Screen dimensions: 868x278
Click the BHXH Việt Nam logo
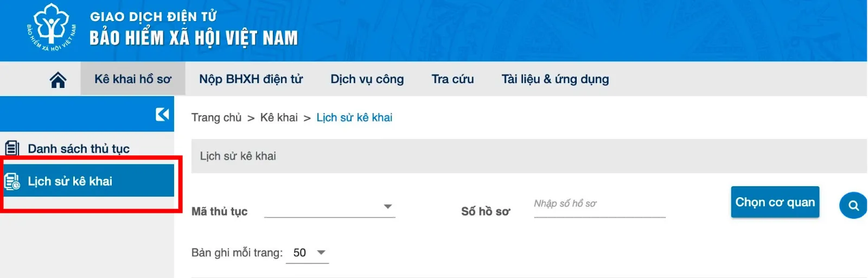[x=52, y=28]
